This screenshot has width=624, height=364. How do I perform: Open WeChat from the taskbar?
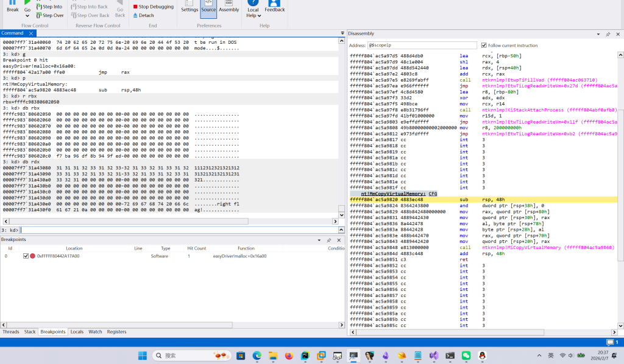tap(466, 355)
